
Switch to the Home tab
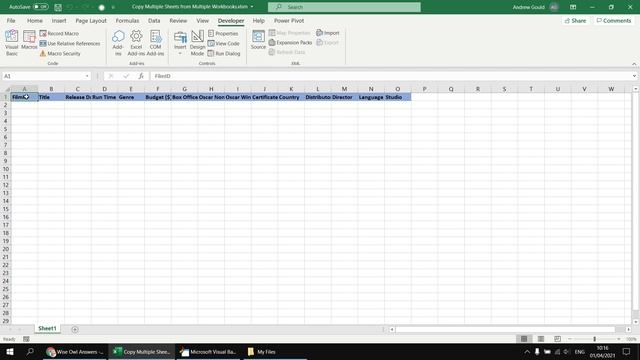point(35,20)
